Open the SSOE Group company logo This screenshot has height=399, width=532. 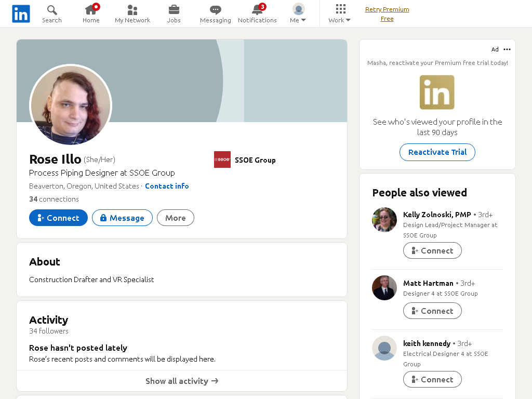tap(222, 159)
